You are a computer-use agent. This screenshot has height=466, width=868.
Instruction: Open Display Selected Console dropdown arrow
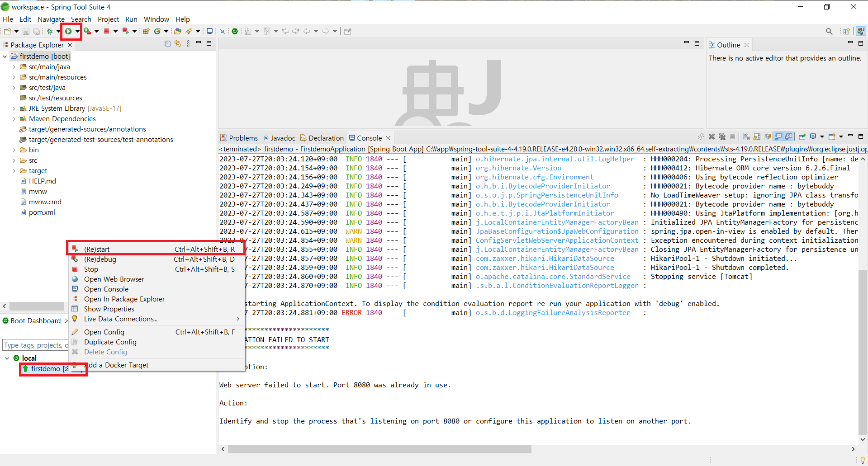[x=822, y=137]
